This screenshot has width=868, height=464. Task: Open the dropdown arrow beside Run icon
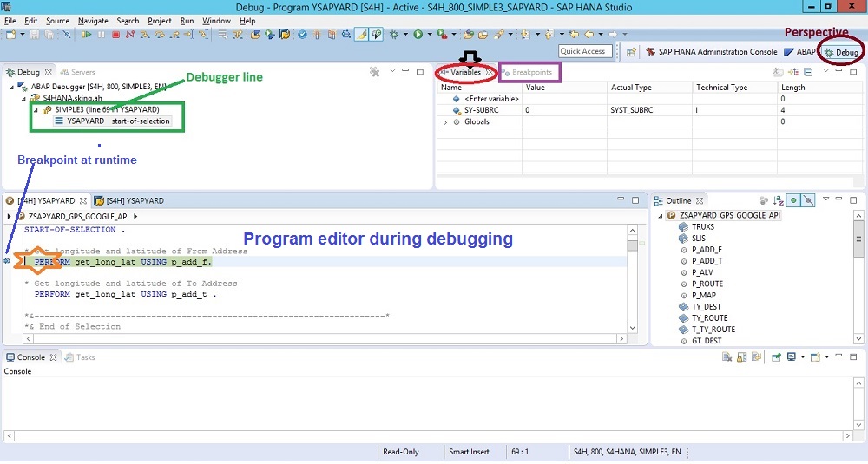coord(430,35)
